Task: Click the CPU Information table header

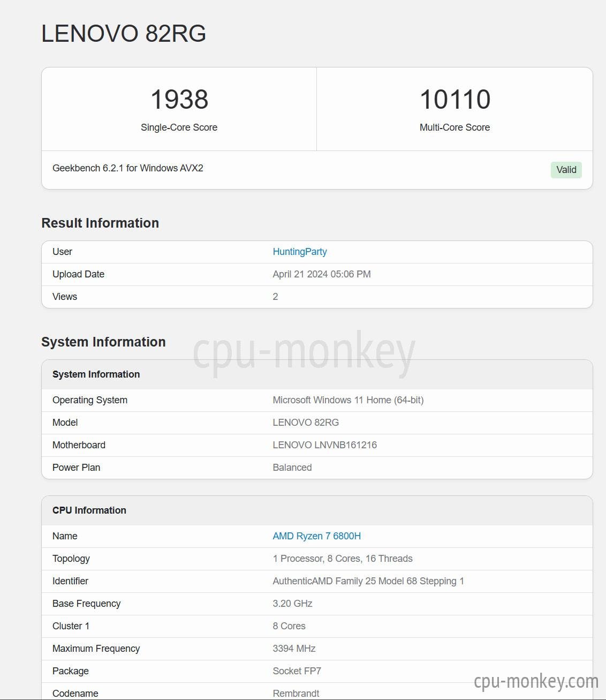Action: point(317,510)
